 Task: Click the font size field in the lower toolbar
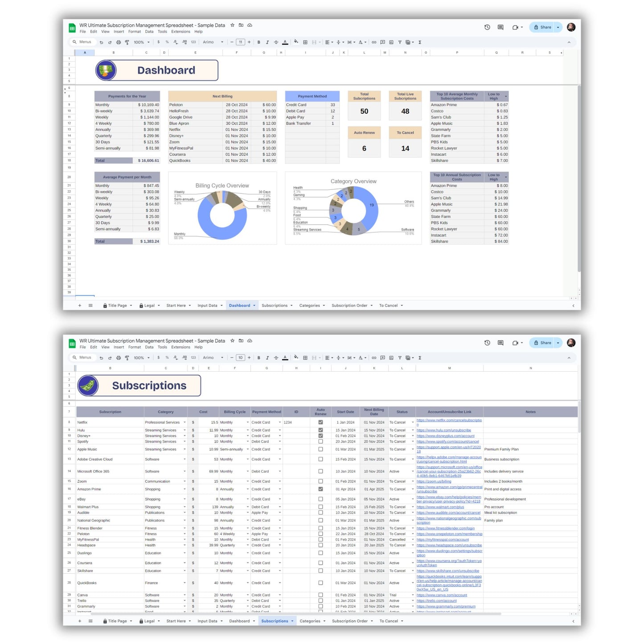point(240,358)
